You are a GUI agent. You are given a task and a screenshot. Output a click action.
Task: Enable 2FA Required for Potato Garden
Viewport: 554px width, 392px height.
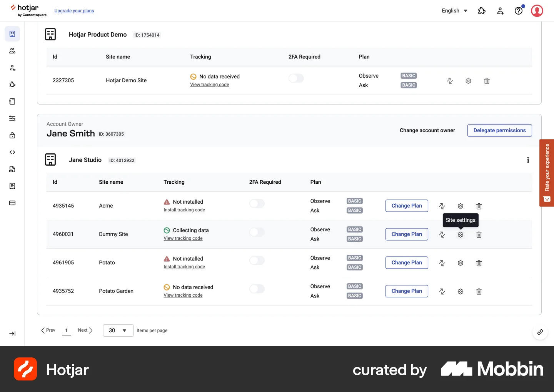(x=257, y=289)
